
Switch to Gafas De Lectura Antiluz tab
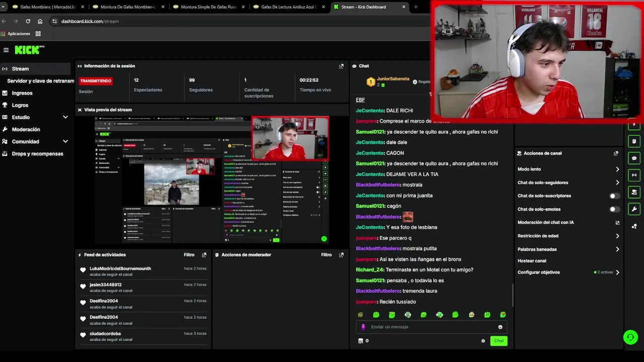coord(289,7)
